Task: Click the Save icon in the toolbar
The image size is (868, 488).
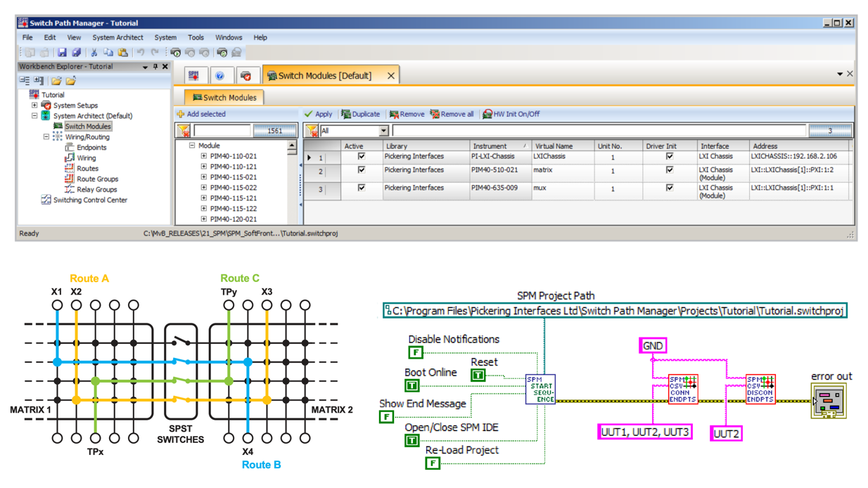Action: coord(62,53)
